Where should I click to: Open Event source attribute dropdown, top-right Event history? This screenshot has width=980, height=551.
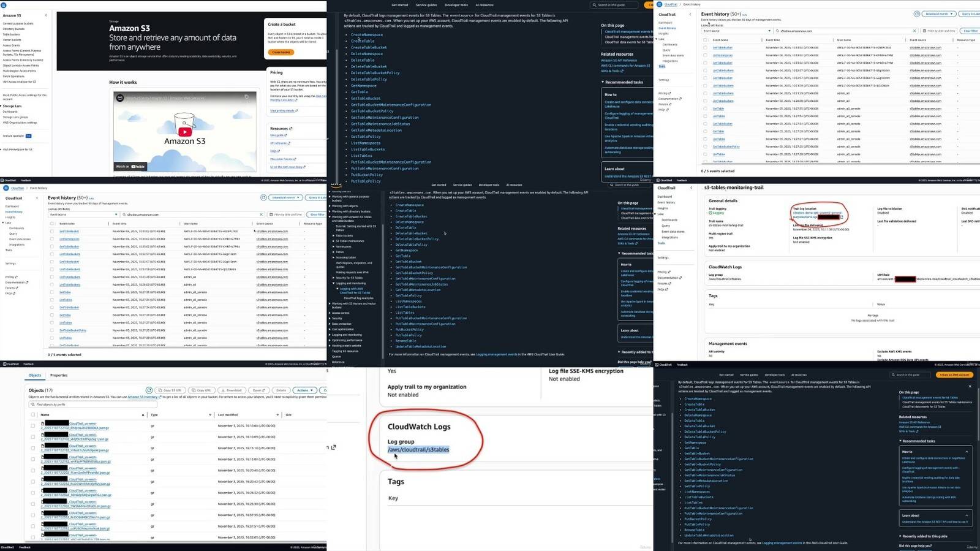tap(737, 31)
